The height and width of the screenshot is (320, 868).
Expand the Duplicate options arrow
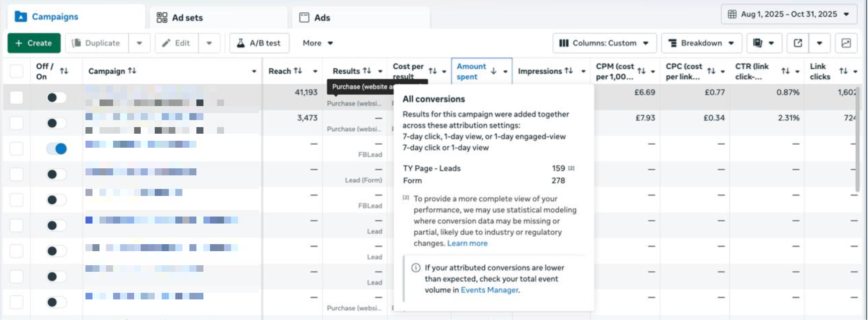click(x=139, y=43)
